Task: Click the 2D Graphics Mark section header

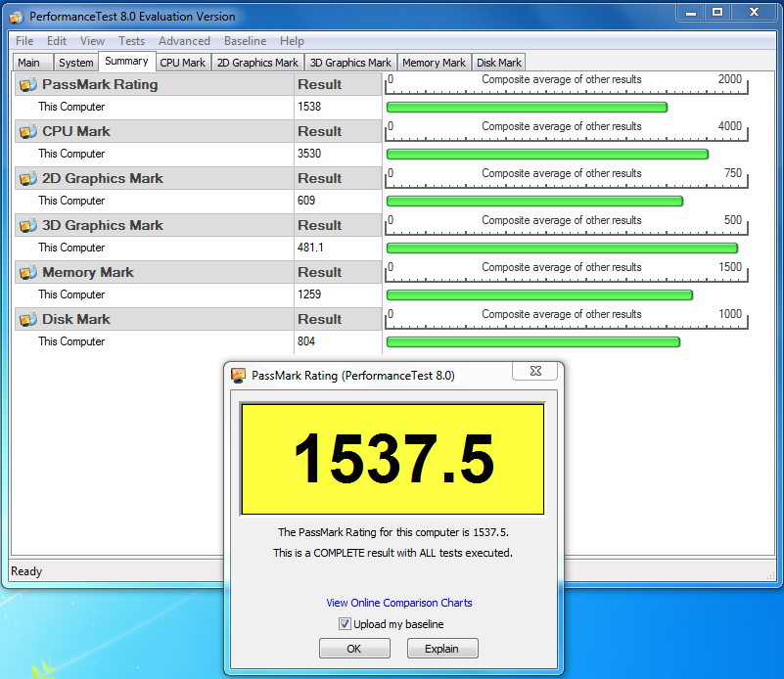Action: [x=154, y=178]
